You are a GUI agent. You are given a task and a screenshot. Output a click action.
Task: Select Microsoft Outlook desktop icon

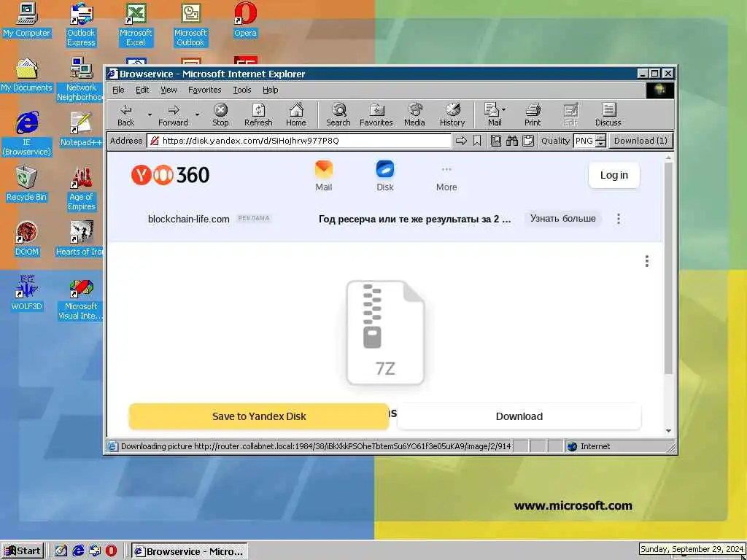[x=190, y=25]
